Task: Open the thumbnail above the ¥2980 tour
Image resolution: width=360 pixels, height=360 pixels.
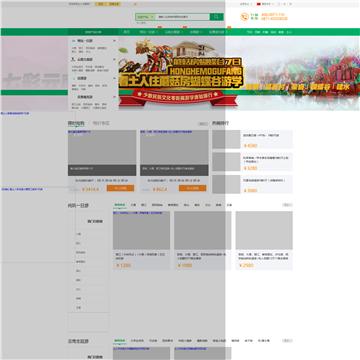Action: point(264,230)
